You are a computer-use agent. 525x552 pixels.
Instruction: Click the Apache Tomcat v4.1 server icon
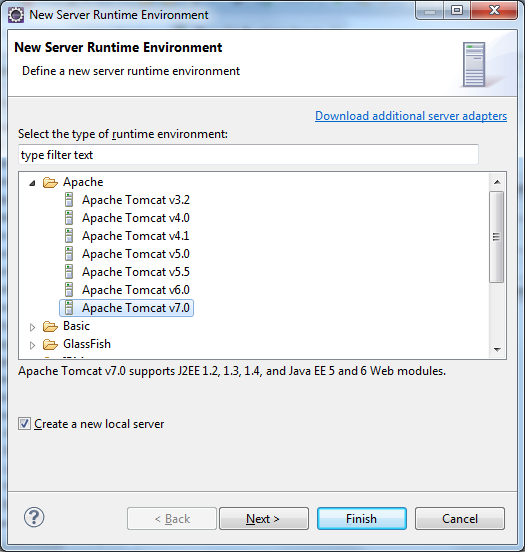69,236
